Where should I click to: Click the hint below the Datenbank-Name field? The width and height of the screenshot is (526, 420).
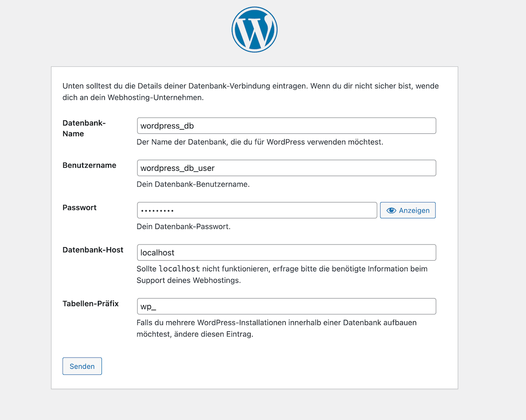(x=260, y=142)
